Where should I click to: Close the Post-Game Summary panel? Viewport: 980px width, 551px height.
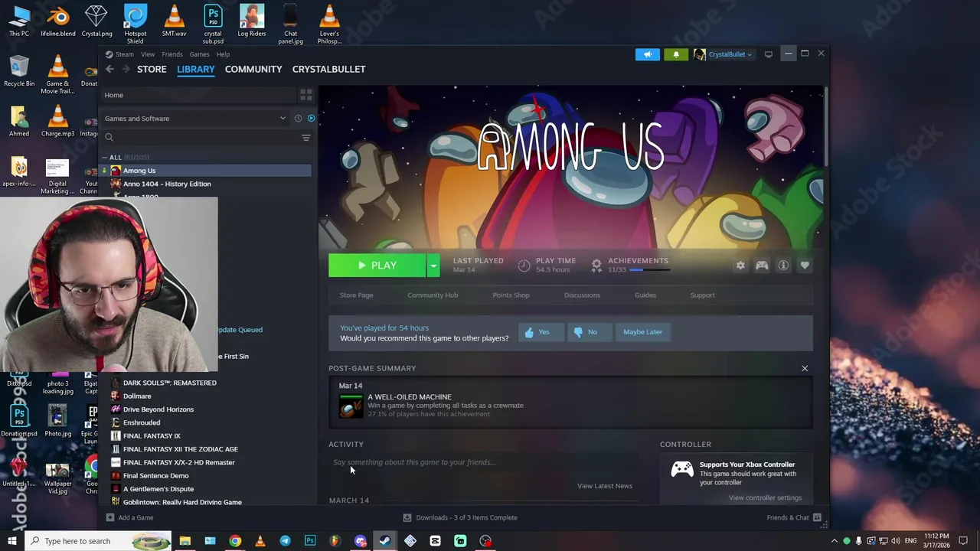(x=805, y=369)
